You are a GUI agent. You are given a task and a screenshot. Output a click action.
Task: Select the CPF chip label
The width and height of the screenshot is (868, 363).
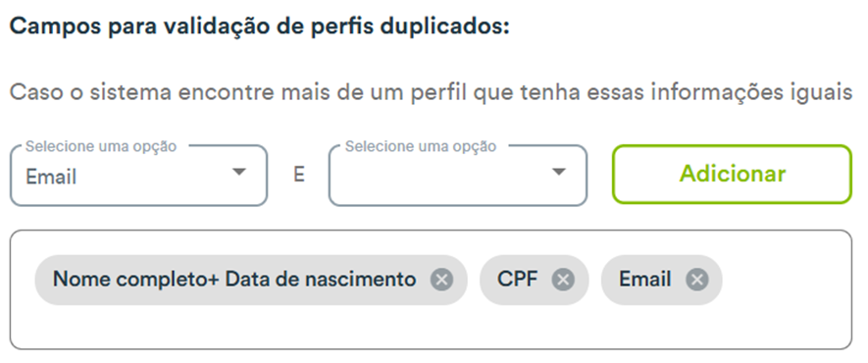pyautogui.click(x=518, y=279)
